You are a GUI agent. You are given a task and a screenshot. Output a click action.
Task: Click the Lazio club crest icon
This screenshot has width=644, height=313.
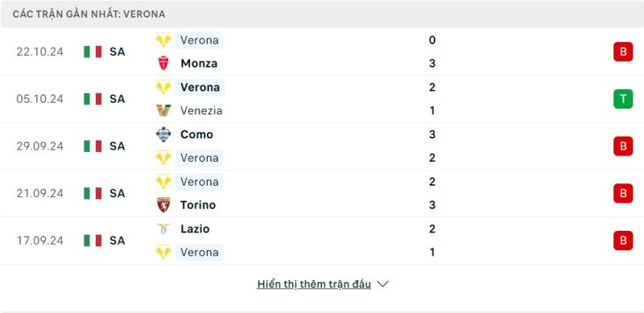click(x=163, y=229)
